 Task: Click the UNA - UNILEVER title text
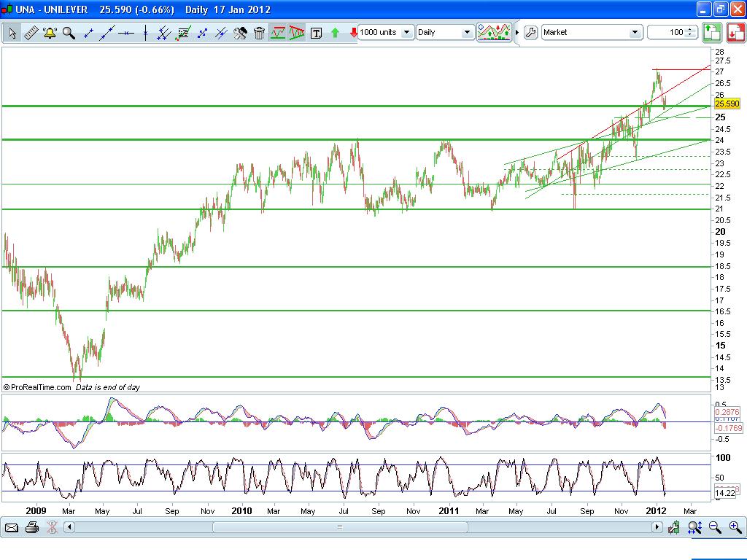coord(52,9)
